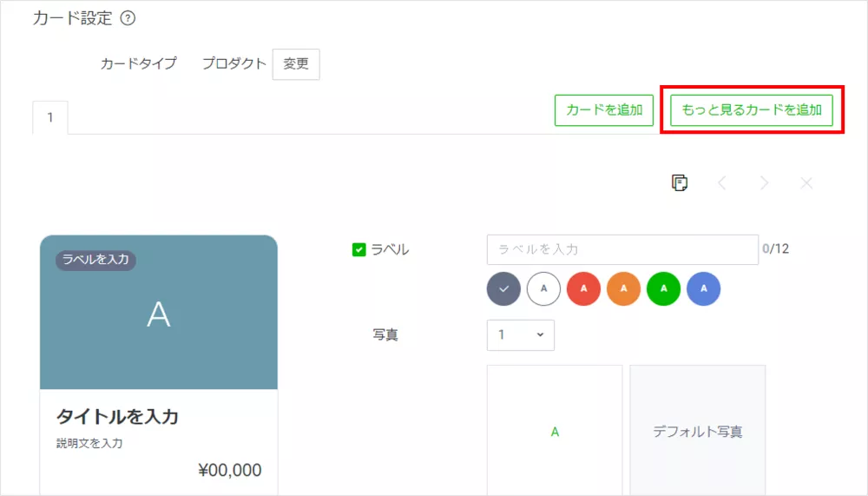Image resolution: width=868 pixels, height=496 pixels.
Task: Click the previous card left arrow
Action: click(721, 182)
